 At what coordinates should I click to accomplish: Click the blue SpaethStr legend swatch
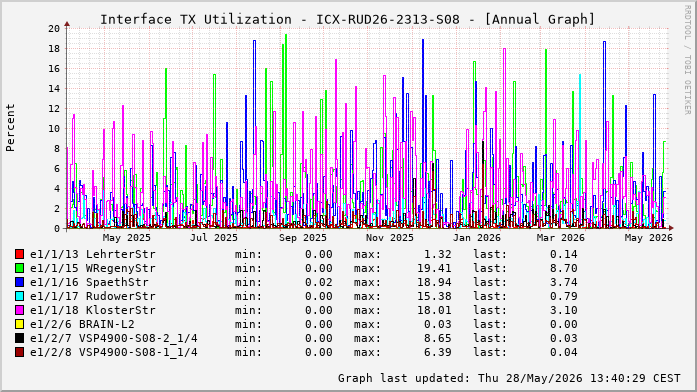[19, 282]
